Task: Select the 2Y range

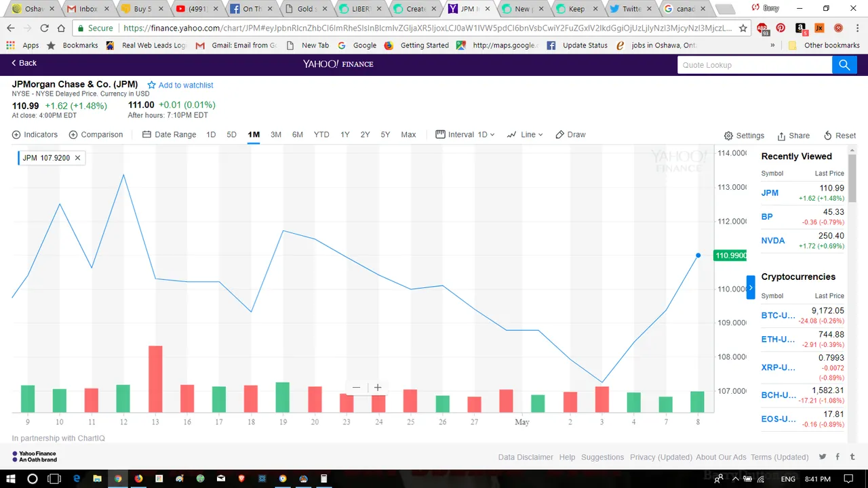Action: coord(365,134)
